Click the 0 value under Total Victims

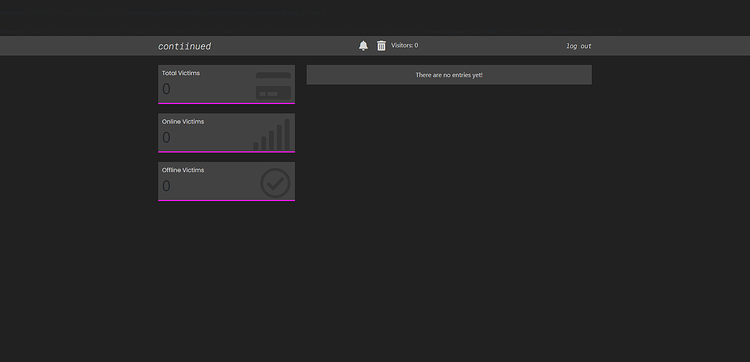[x=166, y=89]
